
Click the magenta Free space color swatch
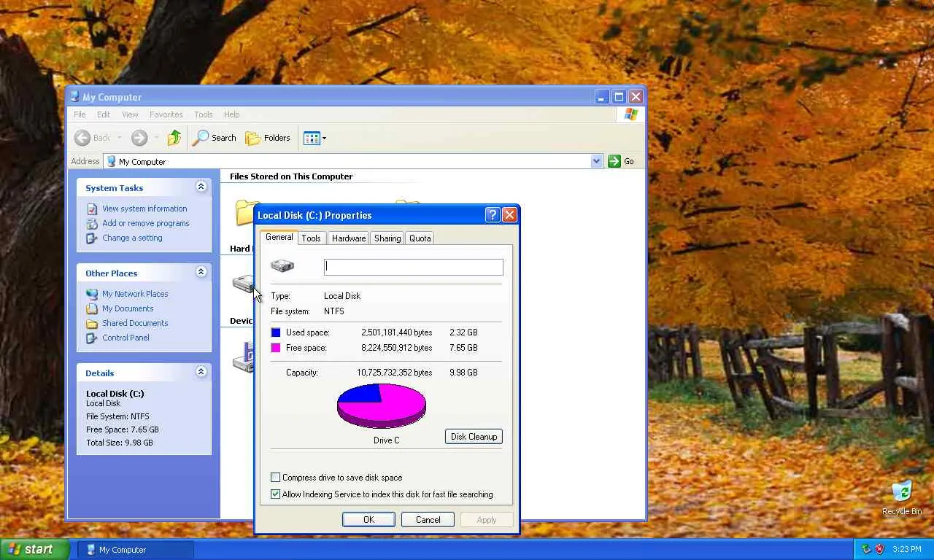click(x=276, y=348)
